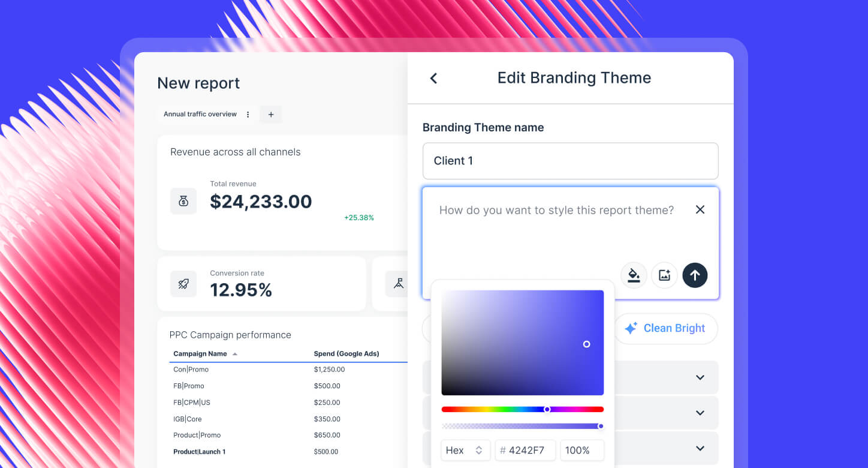Select the paint bucket fill icon
This screenshot has height=468, width=868.
click(x=634, y=275)
